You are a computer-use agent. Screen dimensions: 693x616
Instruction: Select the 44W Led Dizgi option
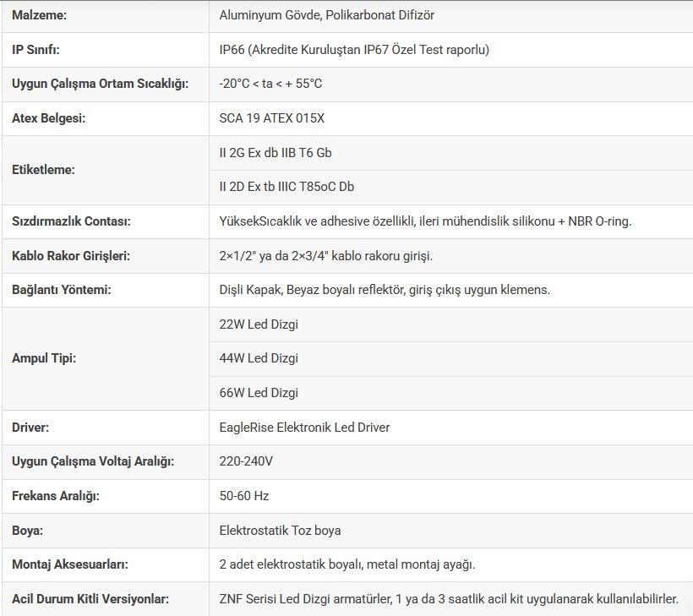(259, 358)
